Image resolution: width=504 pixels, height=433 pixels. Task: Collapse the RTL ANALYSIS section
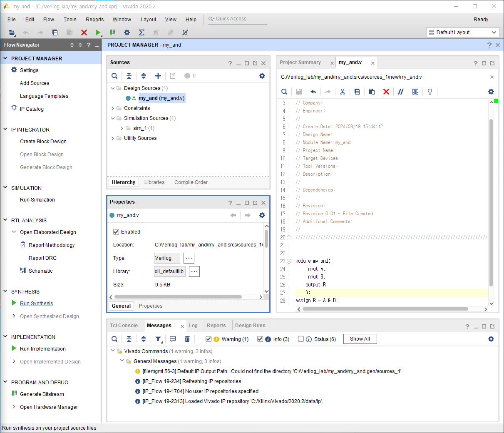[5, 220]
